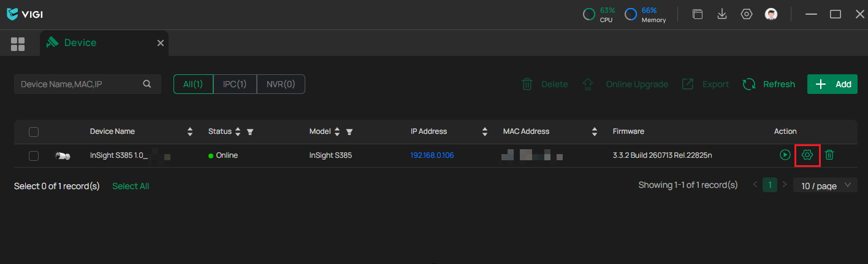868x264 pixels.
Task: Open the system settings hexagon icon
Action: click(x=747, y=14)
